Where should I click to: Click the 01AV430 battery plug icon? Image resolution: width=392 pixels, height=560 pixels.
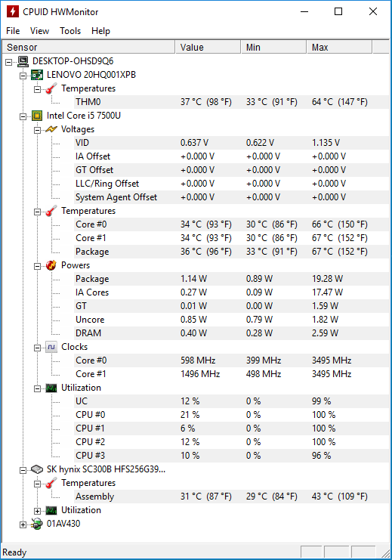[x=37, y=524]
